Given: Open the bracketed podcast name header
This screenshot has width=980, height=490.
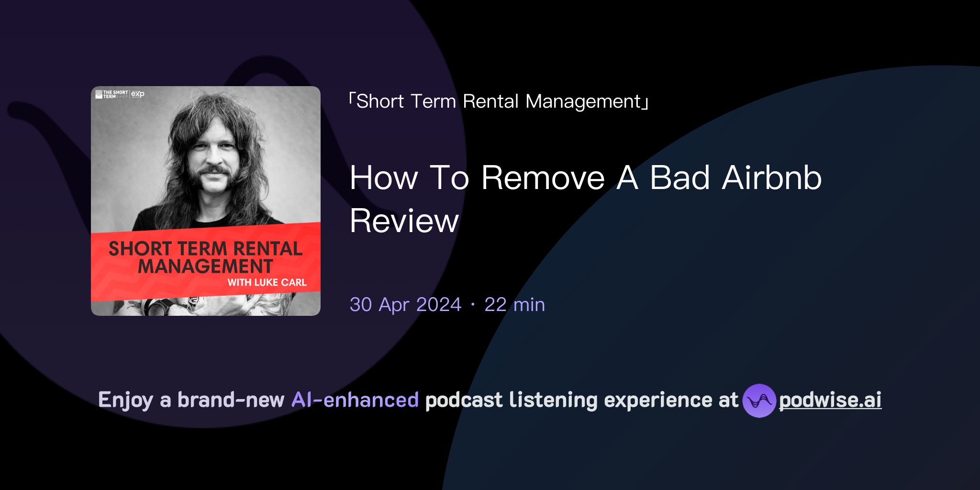Looking at the screenshot, I should (x=499, y=100).
